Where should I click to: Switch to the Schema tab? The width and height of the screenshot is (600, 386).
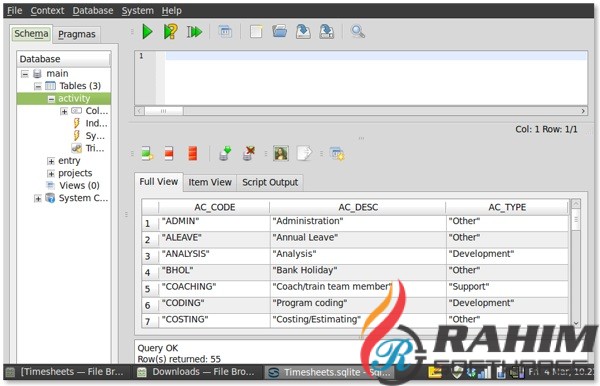tap(31, 34)
